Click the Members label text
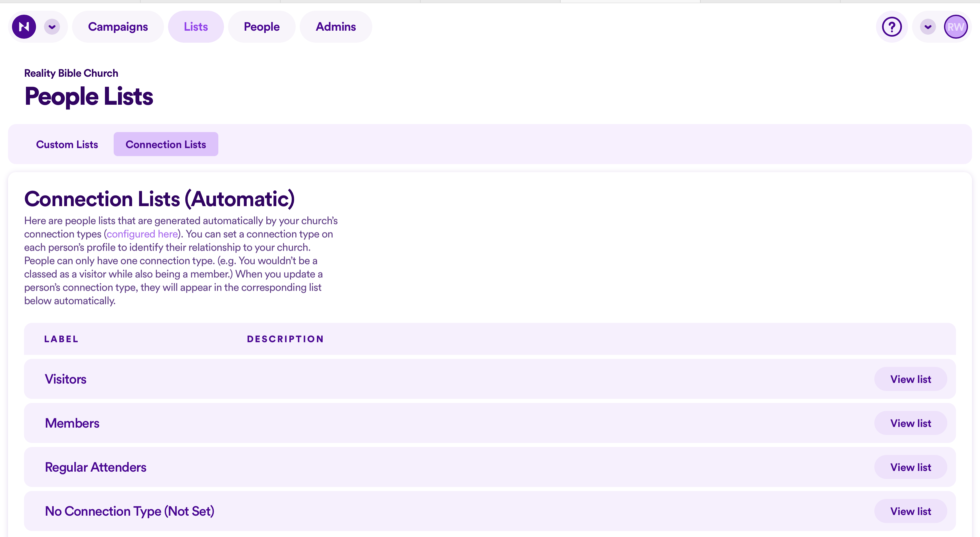Screen dimensions: 980x537 [x=72, y=423]
